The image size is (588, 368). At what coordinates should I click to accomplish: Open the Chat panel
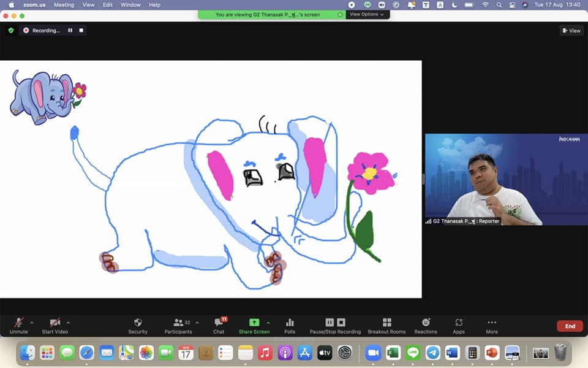pos(219,323)
